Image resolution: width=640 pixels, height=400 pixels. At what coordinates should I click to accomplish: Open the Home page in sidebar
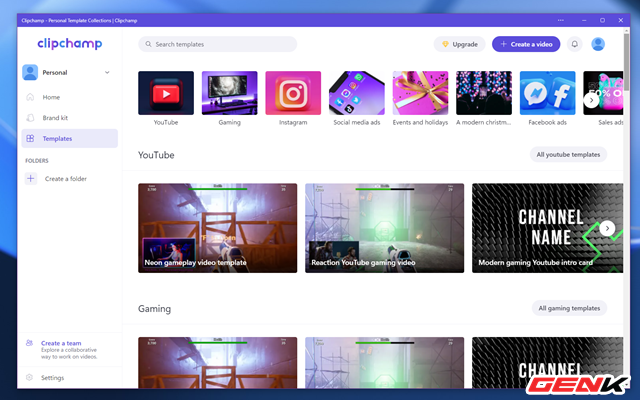[69, 97]
